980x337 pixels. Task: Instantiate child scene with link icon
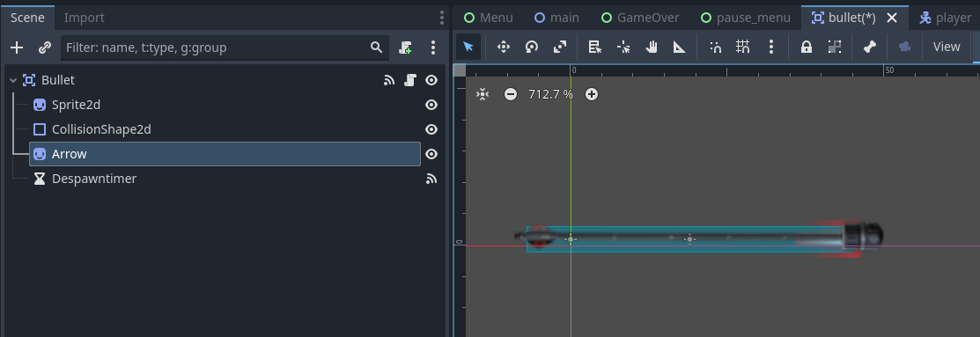[x=44, y=48]
